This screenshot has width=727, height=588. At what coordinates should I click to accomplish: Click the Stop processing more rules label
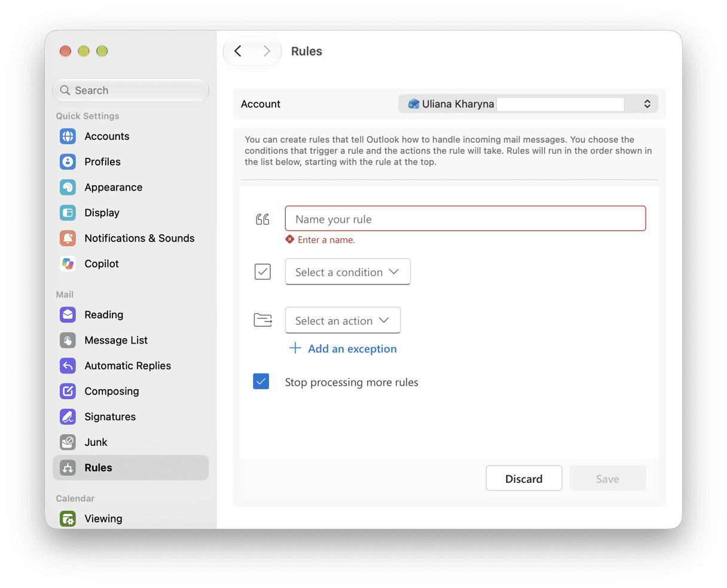tap(352, 382)
